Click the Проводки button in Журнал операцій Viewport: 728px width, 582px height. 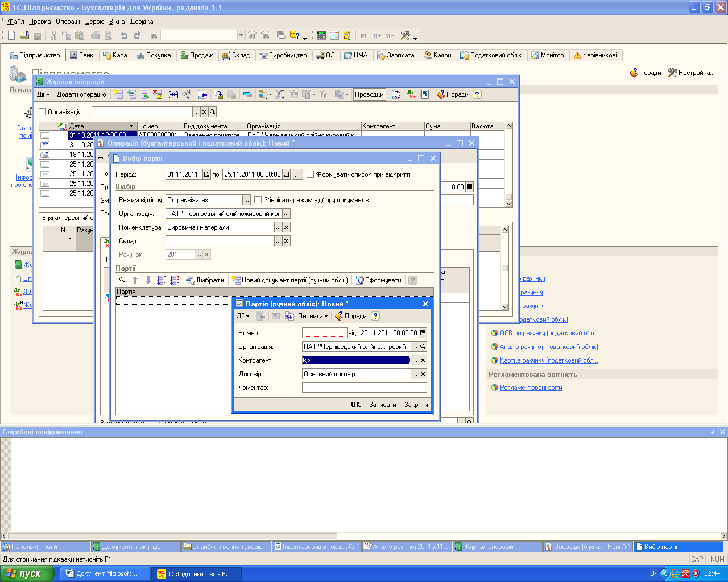(369, 94)
